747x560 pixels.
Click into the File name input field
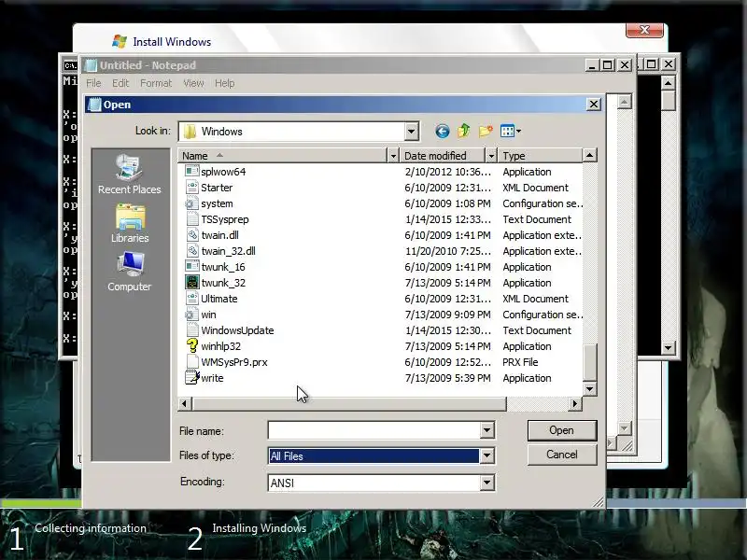374,430
